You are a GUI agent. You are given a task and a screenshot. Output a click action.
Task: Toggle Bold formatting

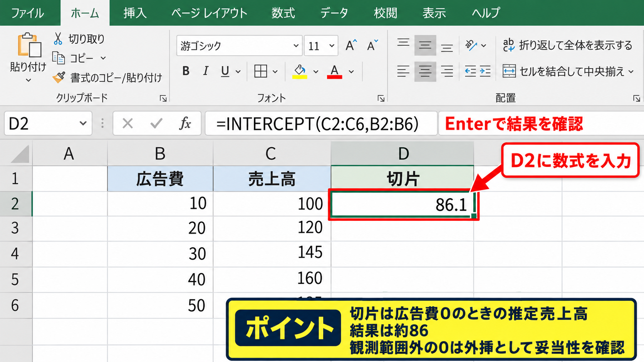tap(186, 71)
